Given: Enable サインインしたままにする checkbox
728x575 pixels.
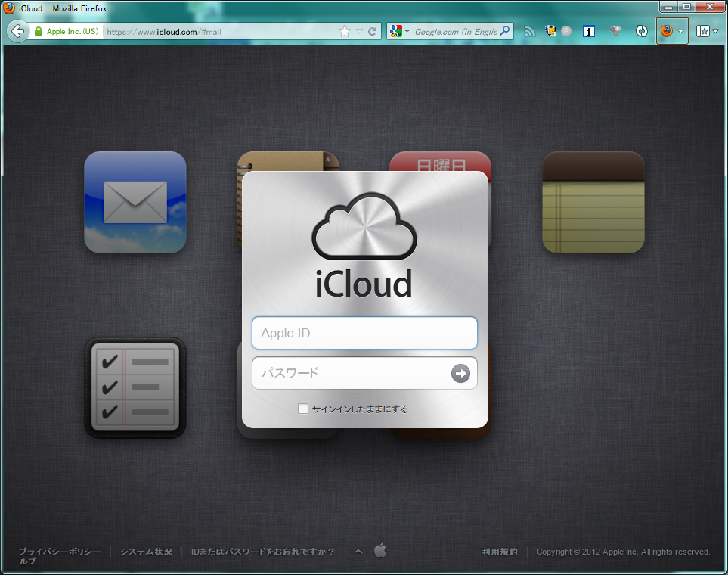Looking at the screenshot, I should pos(302,408).
